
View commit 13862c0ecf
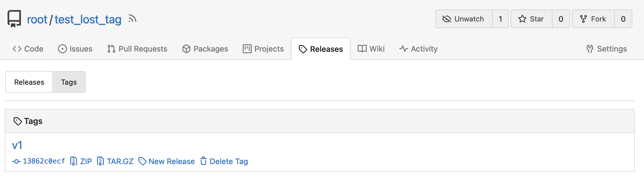44,161
